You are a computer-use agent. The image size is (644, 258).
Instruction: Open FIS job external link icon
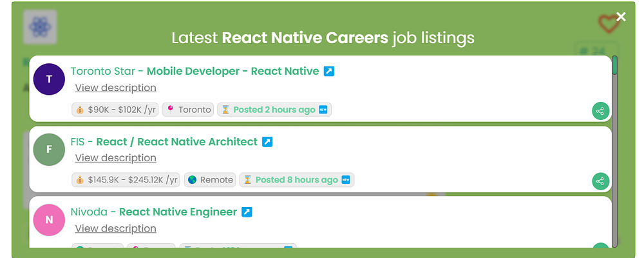coord(267,141)
